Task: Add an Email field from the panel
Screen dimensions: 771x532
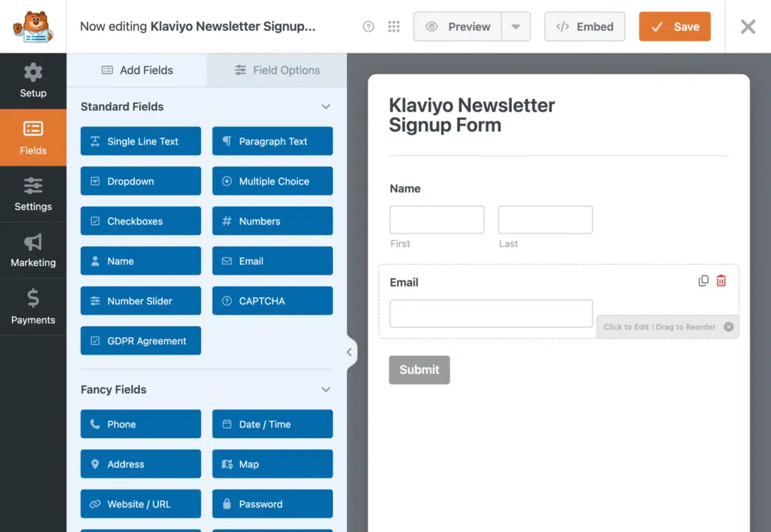Action: (273, 261)
